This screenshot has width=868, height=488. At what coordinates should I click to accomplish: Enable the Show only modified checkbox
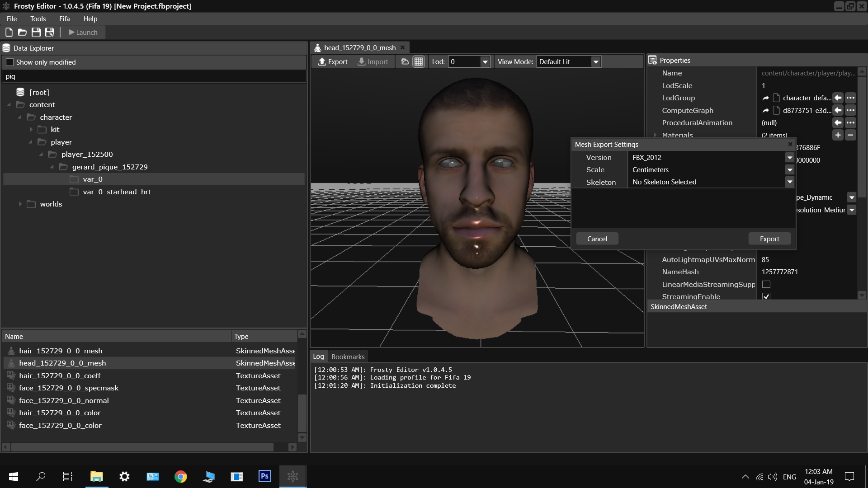click(x=10, y=62)
